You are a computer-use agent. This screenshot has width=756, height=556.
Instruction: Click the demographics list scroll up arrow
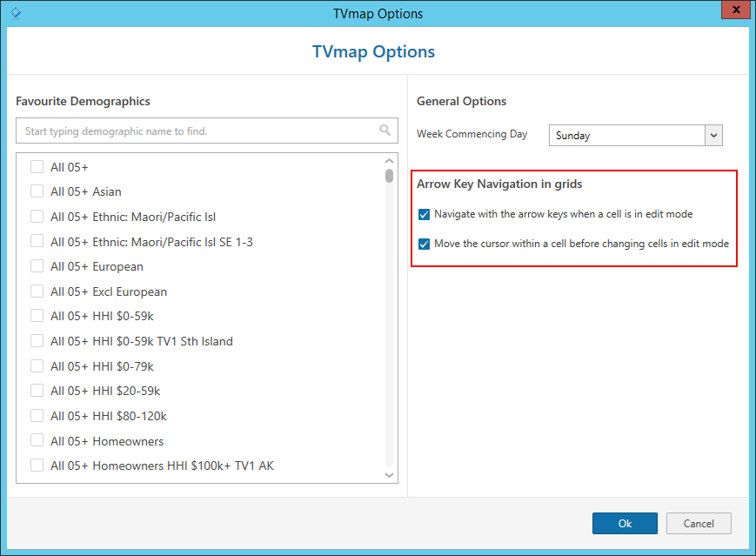coord(390,161)
